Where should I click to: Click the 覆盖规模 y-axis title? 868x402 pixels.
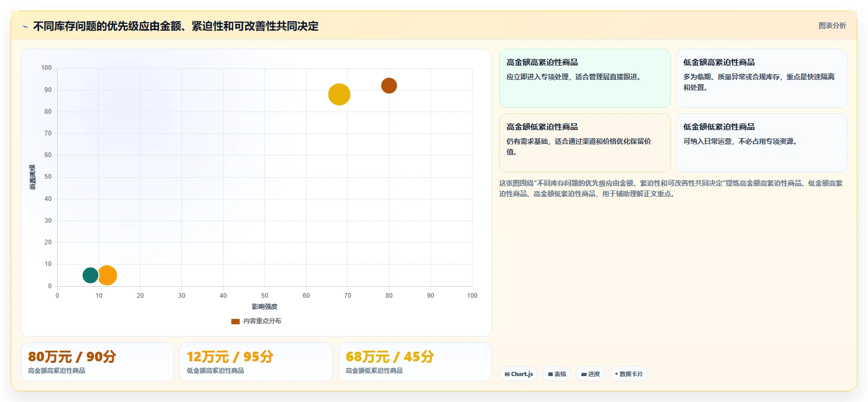(x=32, y=177)
